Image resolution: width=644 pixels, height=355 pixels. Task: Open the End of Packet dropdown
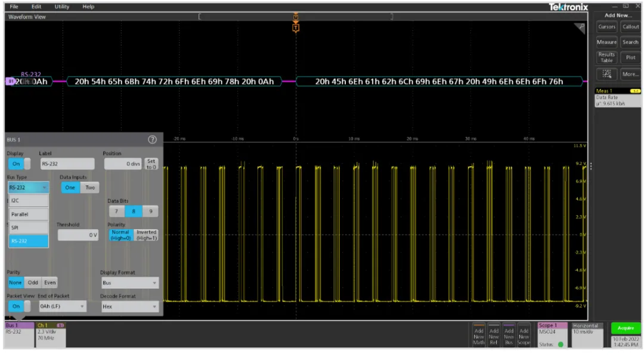62,307
